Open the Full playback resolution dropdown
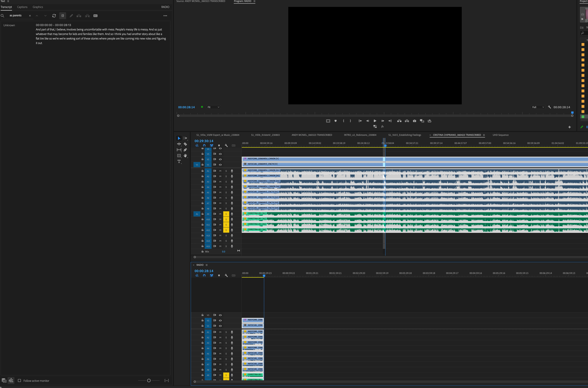Viewport: 588px width, 388px height. point(538,107)
